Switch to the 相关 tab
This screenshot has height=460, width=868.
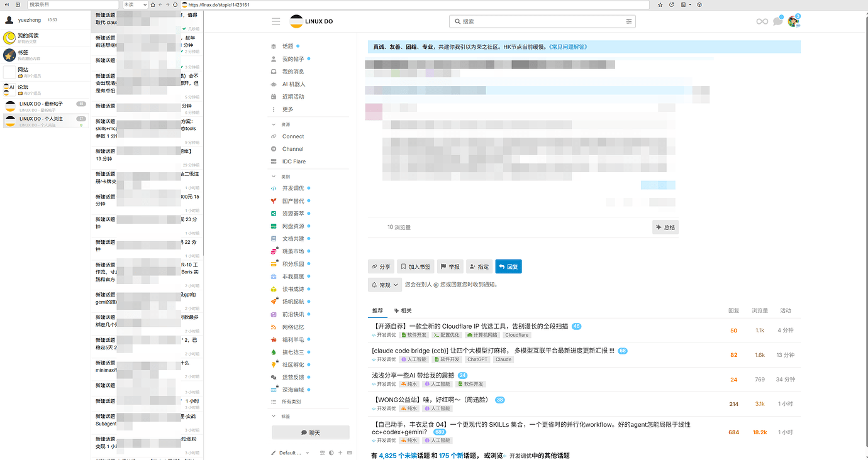click(x=403, y=310)
